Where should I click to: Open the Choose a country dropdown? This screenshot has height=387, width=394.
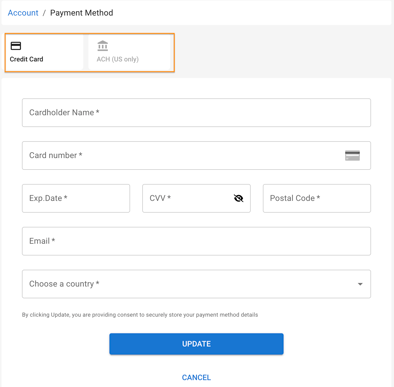(x=196, y=284)
